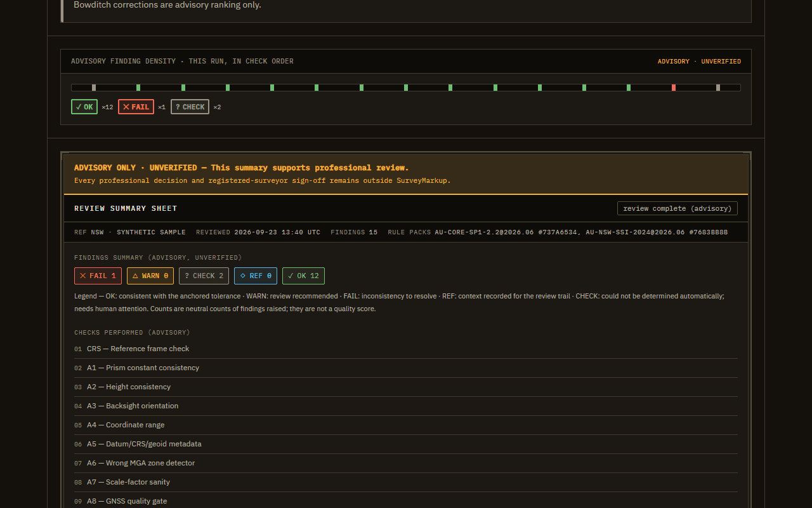Viewport: 812px width, 508px height.
Task: Open check 07 A6 — Wrong MGA zone detector
Action: [406, 463]
